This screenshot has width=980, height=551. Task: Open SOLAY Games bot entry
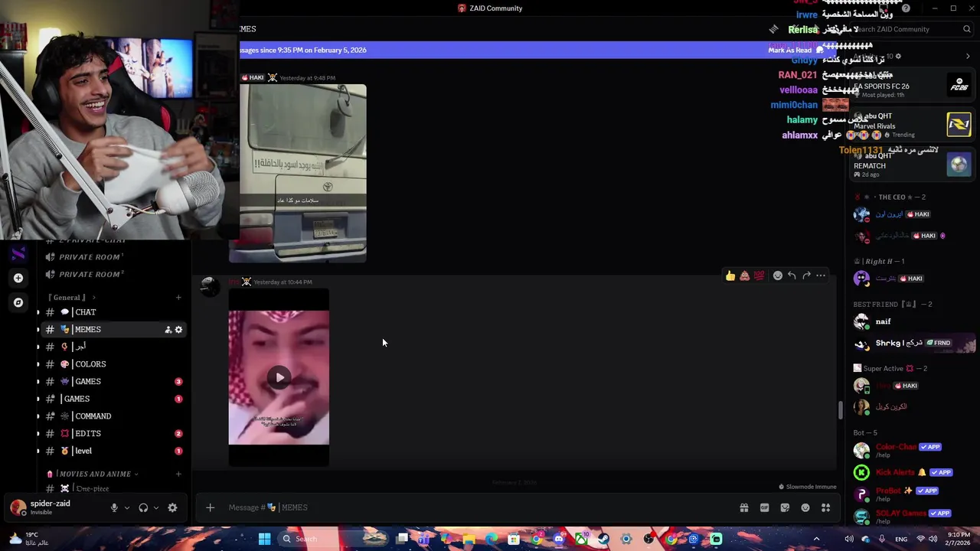tap(914, 516)
